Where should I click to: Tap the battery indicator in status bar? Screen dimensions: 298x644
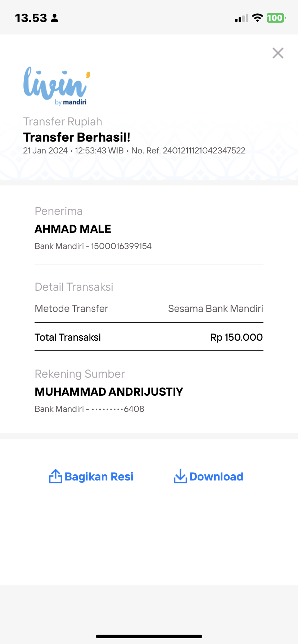point(276,18)
